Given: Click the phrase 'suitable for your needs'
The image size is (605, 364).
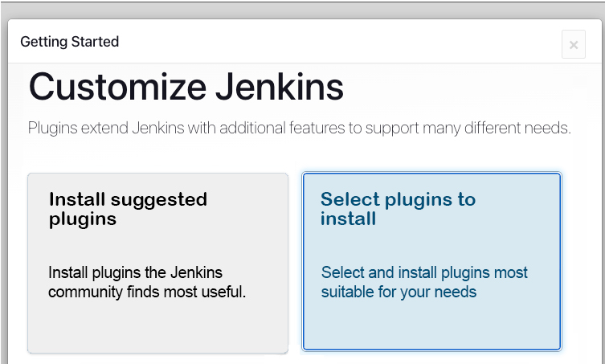Looking at the screenshot, I should (399, 292).
